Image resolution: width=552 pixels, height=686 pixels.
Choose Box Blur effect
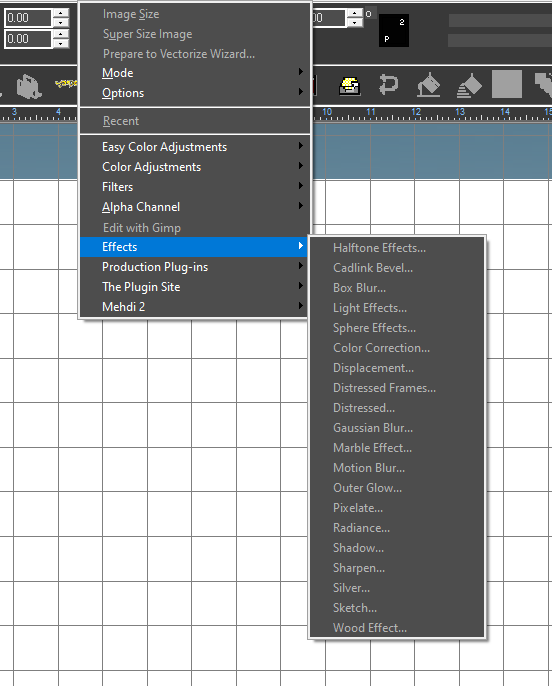coord(397,288)
